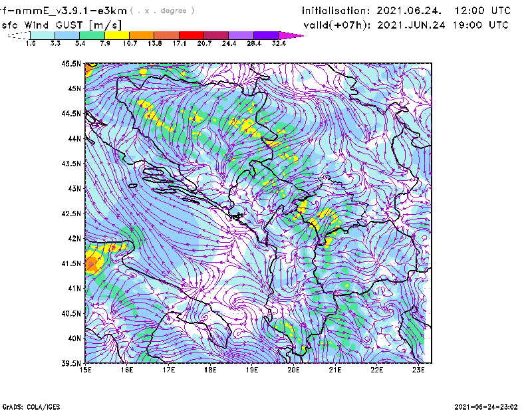Click the magenta arrow end of the legend
The height and width of the screenshot is (411, 532).
pos(291,35)
